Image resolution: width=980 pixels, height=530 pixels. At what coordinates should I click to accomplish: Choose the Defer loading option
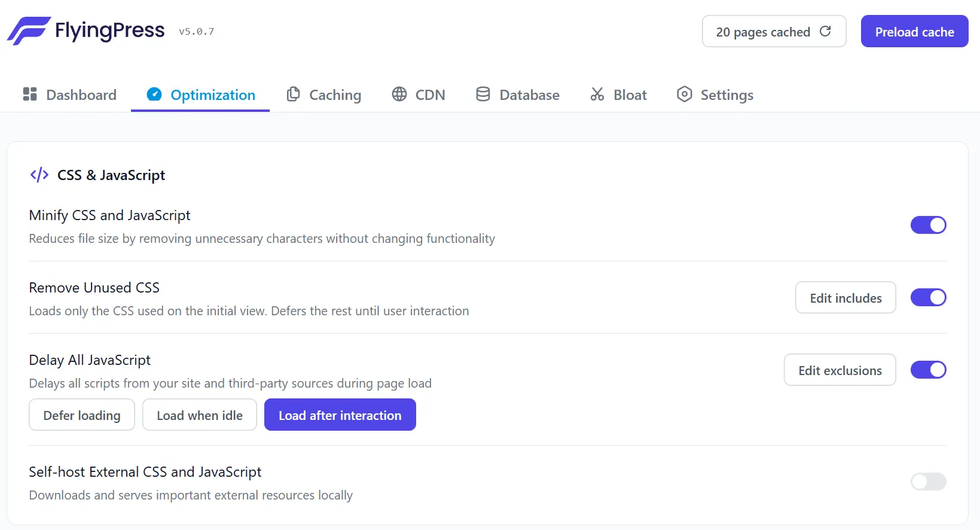(x=82, y=415)
